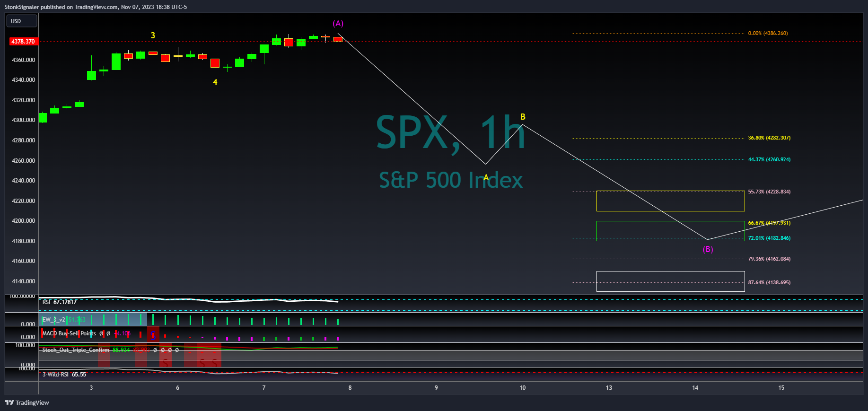
Task: Select the green-edged target rectangle near 4197
Action: 670,231
